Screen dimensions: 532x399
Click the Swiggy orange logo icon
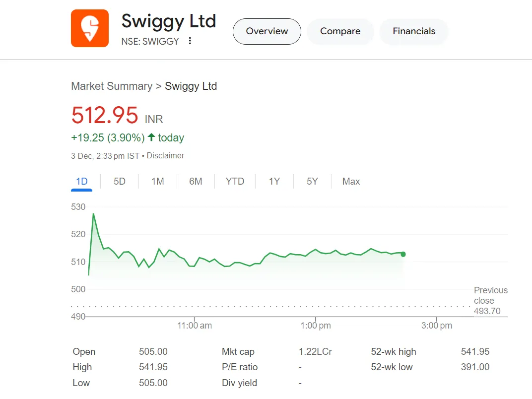[90, 28]
